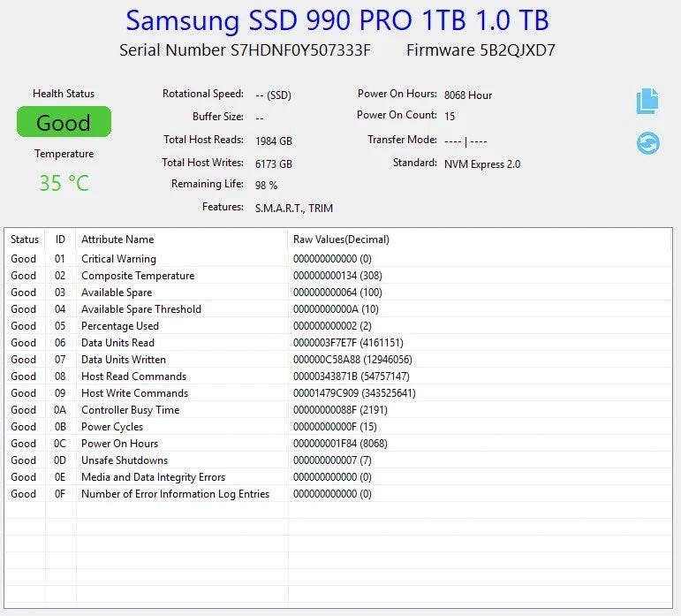This screenshot has width=681, height=616.
Task: Click the Transfer Mode value ---- | ----
Action: [465, 141]
